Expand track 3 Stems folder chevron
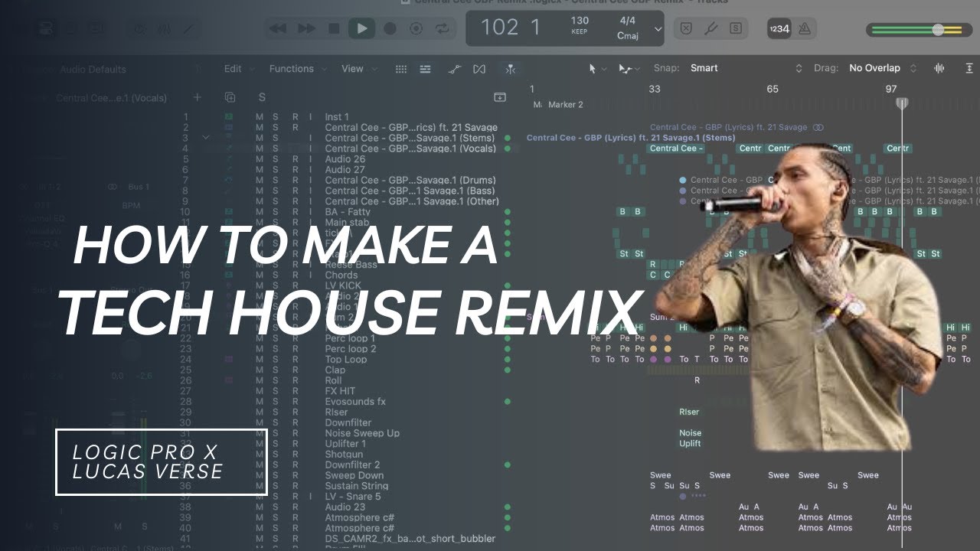Image resolution: width=980 pixels, height=551 pixels. 205,138
